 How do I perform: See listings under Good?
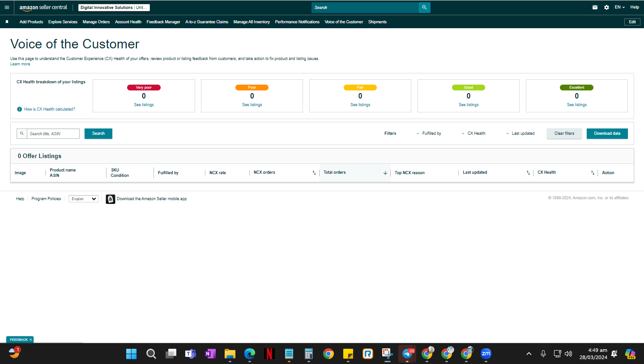click(469, 105)
